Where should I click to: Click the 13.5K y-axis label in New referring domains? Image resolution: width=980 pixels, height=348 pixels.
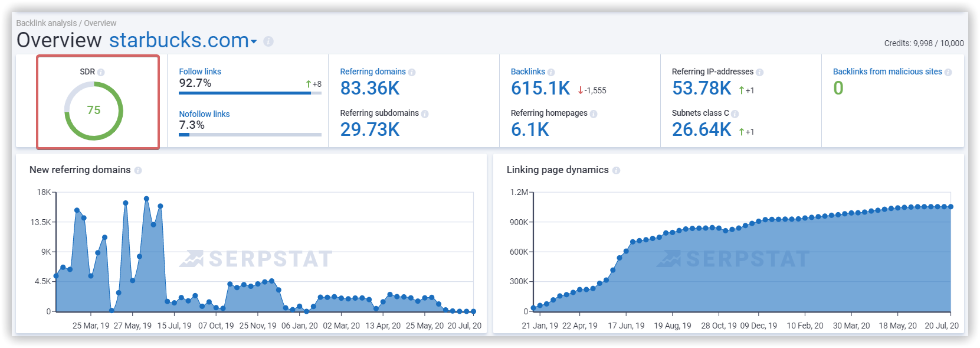(x=41, y=222)
